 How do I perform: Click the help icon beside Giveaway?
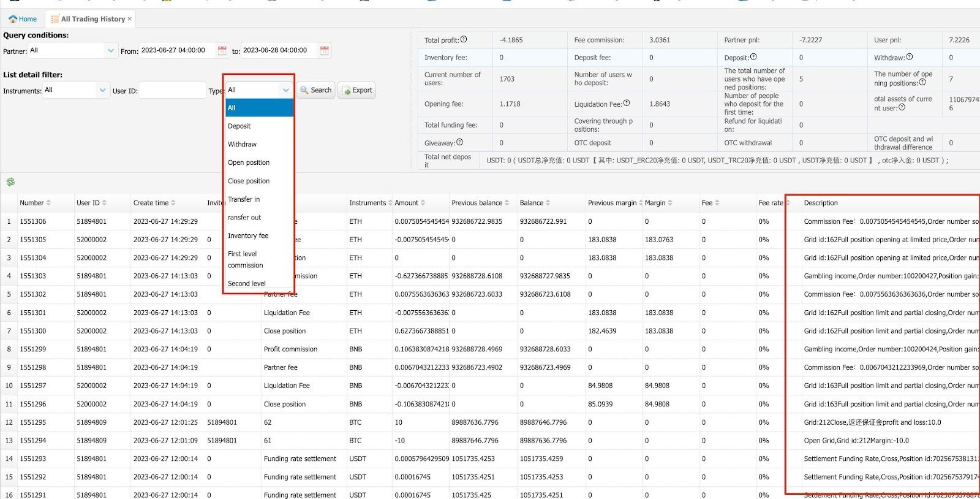(x=460, y=142)
